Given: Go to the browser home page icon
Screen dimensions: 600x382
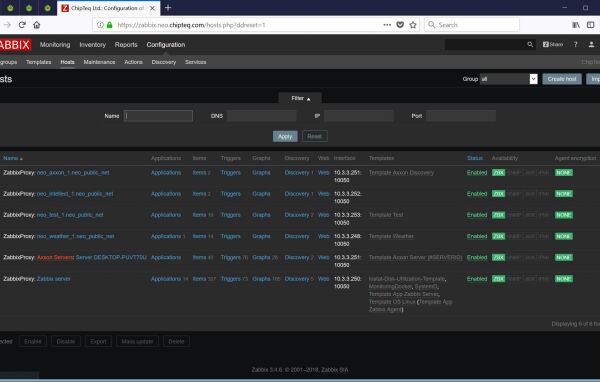Looking at the screenshot, I should 36,25.
